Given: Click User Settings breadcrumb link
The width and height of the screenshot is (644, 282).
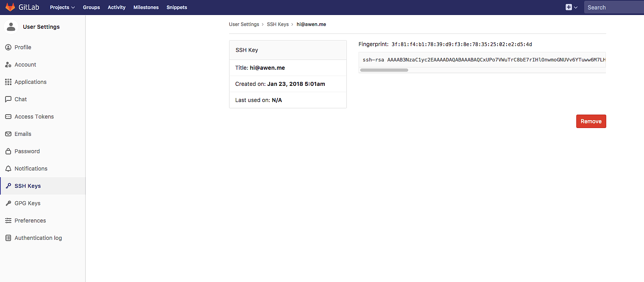Looking at the screenshot, I should 244,24.
